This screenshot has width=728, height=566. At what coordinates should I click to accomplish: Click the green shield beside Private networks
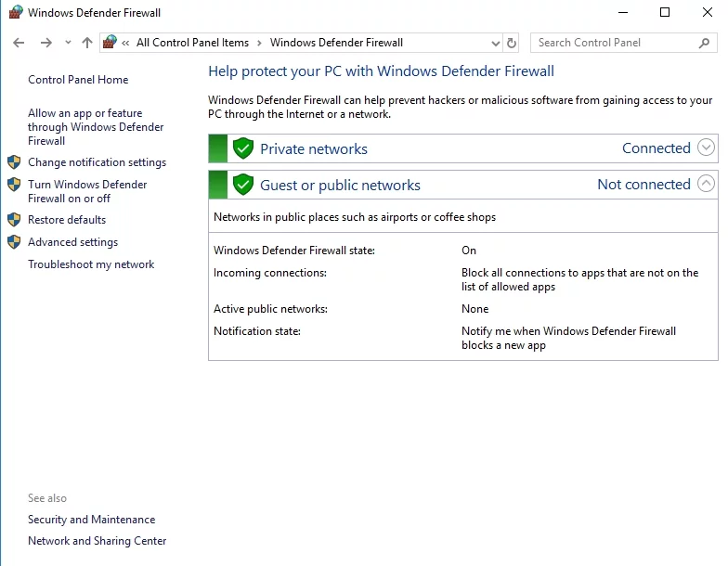point(243,148)
